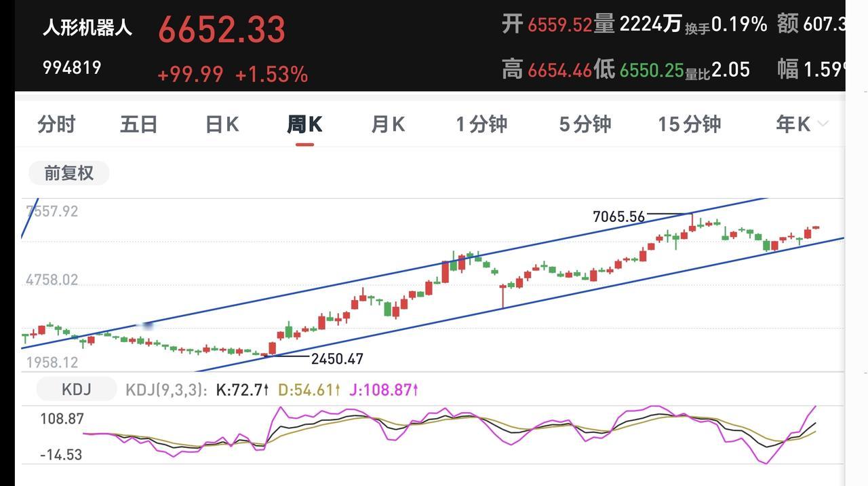Click the 108.87 KDJ axis label
868x486 pixels.
coord(62,419)
